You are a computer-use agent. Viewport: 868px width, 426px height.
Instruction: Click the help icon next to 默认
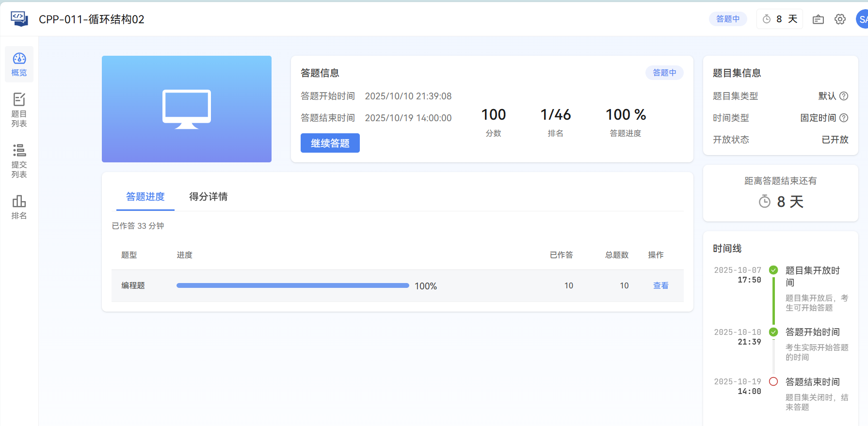click(x=844, y=96)
